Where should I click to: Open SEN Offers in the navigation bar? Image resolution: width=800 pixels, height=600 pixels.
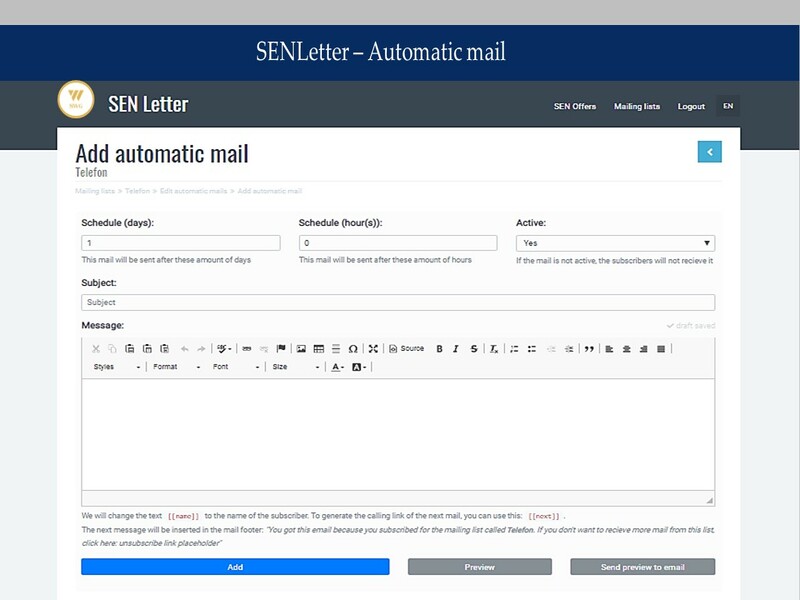tap(574, 106)
